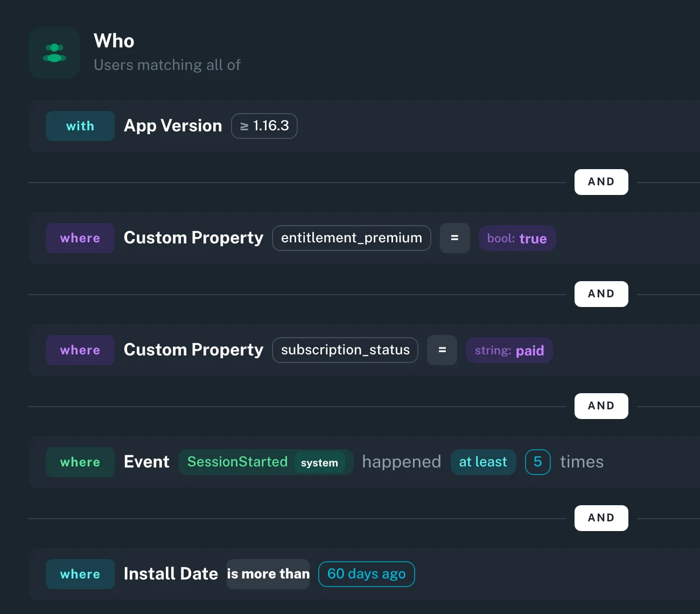Open the 'where' selector on the entitlement_premium row
The width and height of the screenshot is (700, 614).
click(80, 238)
